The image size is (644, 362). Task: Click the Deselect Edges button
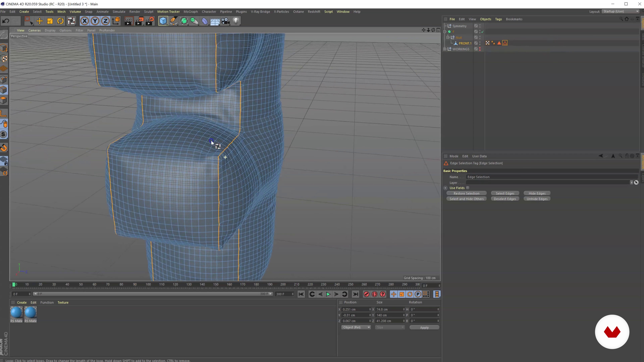505,199
